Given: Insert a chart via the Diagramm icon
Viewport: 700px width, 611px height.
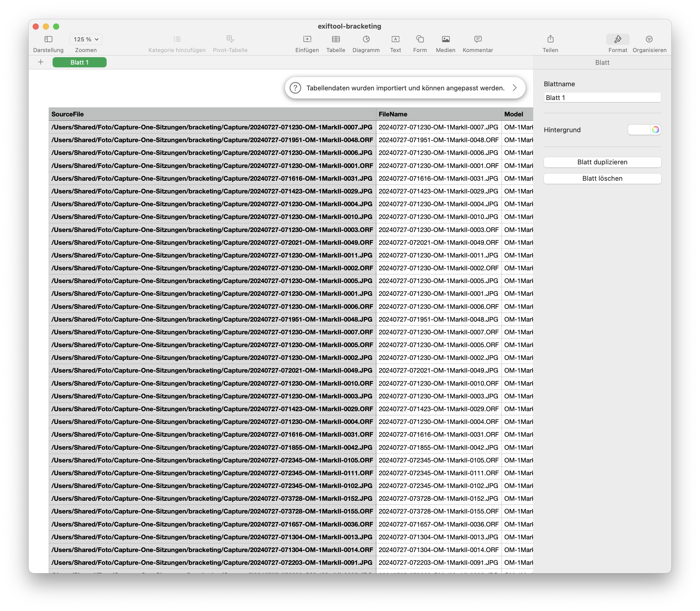Looking at the screenshot, I should pyautogui.click(x=366, y=39).
